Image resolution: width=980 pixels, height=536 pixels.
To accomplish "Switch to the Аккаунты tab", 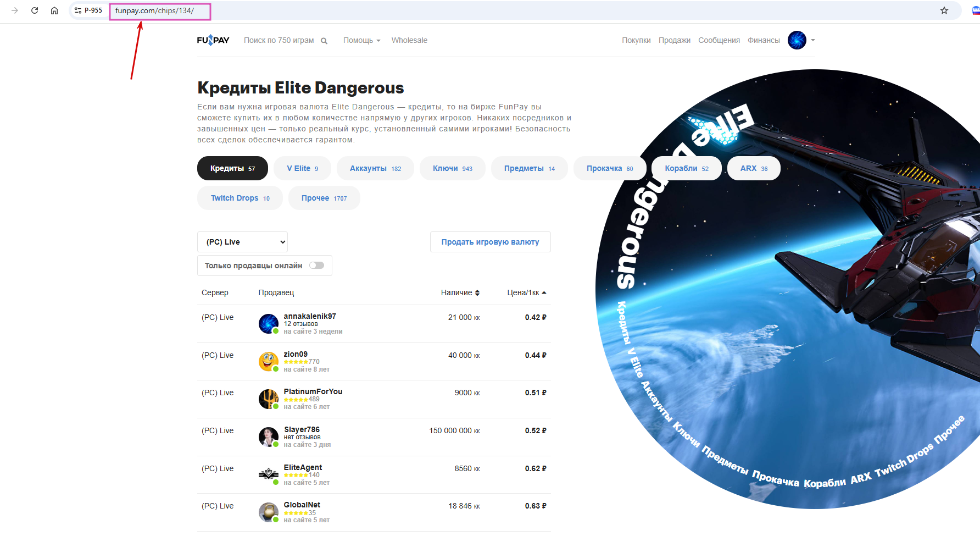I will pyautogui.click(x=376, y=168).
